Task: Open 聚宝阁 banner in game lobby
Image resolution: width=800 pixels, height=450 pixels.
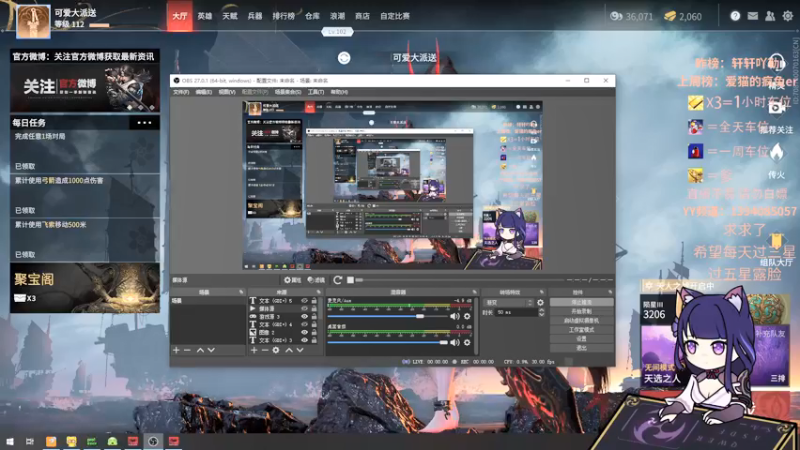Action: [x=85, y=288]
